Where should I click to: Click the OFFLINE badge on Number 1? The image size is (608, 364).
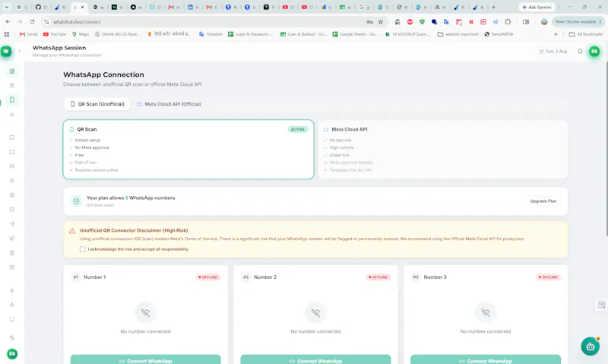pos(208,277)
